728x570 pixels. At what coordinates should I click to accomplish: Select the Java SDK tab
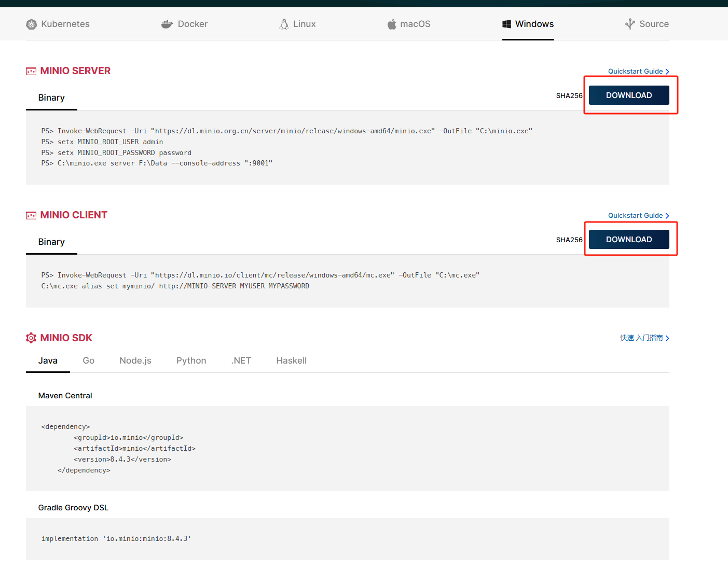click(x=48, y=360)
